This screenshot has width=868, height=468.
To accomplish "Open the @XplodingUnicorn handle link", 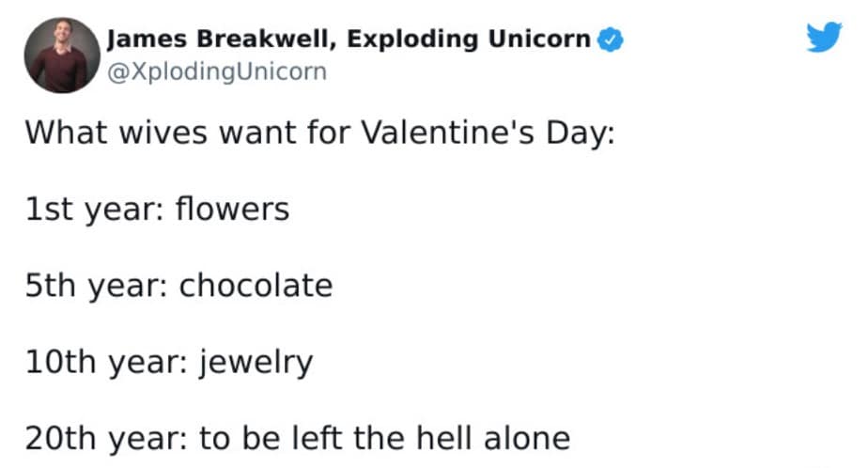I will pyautogui.click(x=217, y=70).
